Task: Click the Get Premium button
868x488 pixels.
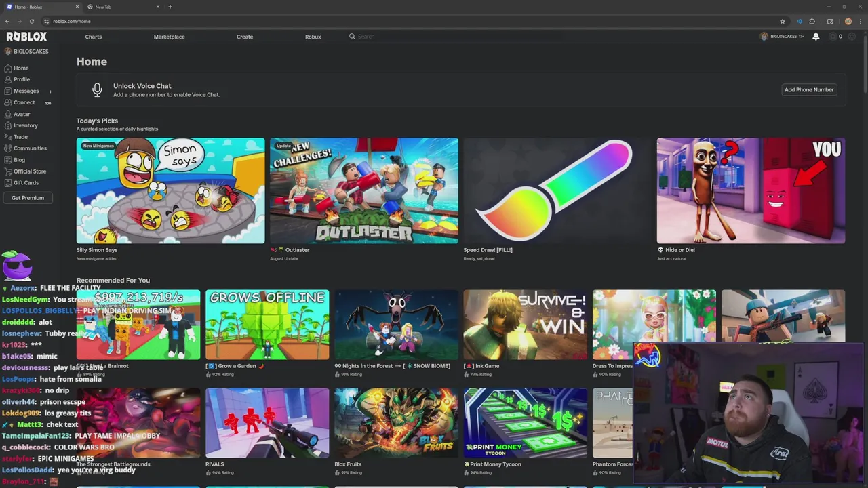Action: point(28,198)
